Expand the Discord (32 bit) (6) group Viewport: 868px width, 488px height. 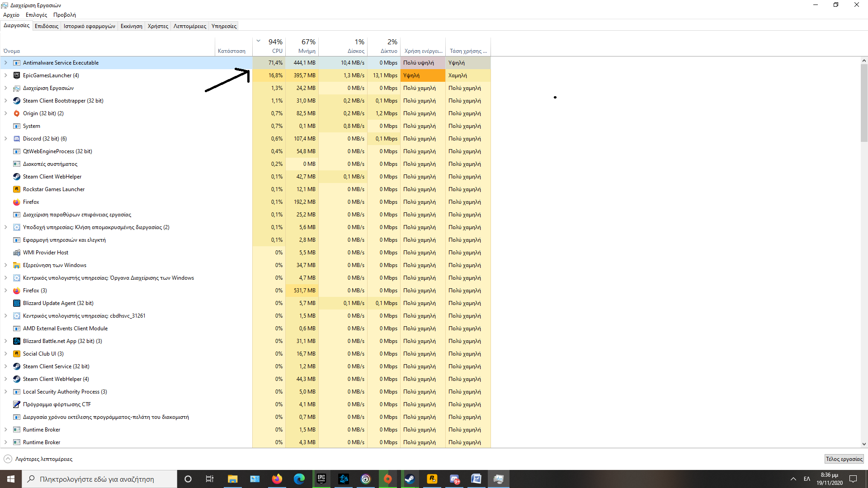[6, 139]
